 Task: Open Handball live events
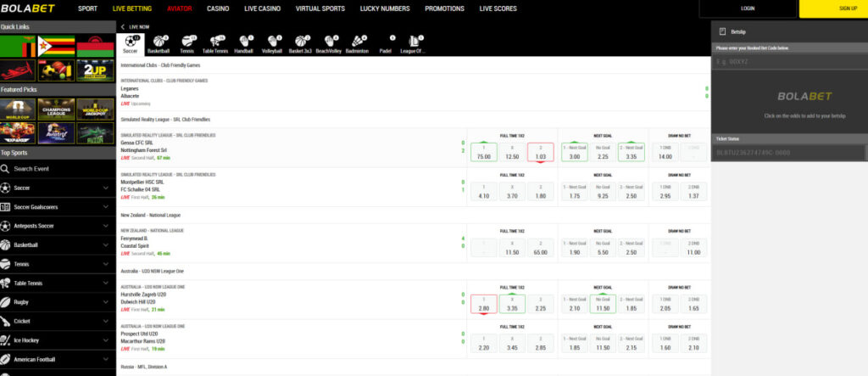pyautogui.click(x=243, y=44)
